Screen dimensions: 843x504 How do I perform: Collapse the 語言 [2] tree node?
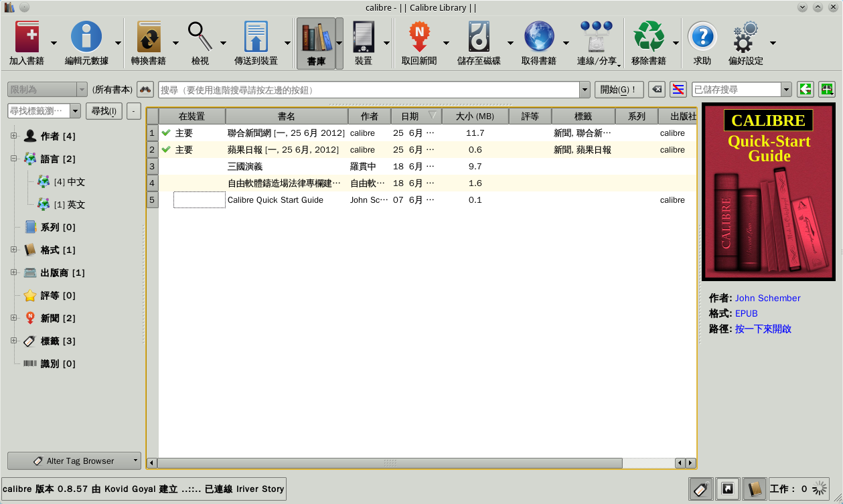tap(13, 159)
